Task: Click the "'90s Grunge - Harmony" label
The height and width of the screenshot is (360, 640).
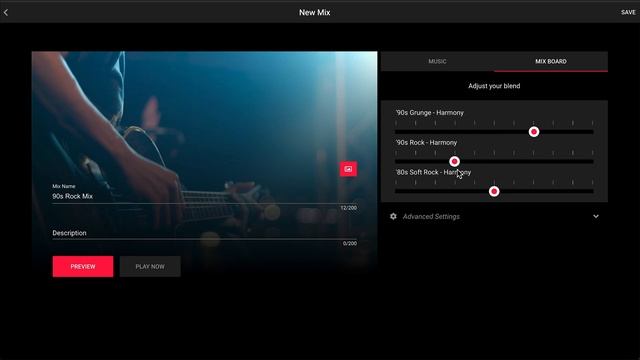Action: pyautogui.click(x=429, y=113)
